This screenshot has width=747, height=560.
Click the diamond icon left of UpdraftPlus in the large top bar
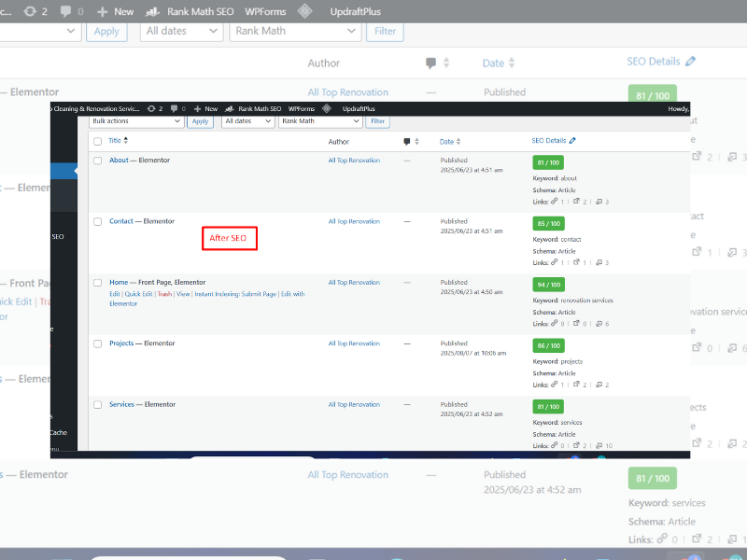pos(304,11)
